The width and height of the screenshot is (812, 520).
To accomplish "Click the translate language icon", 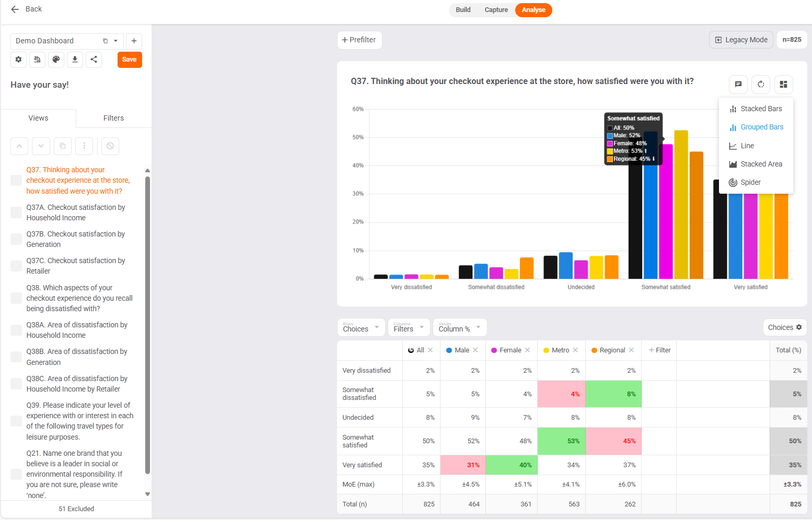I will point(37,60).
